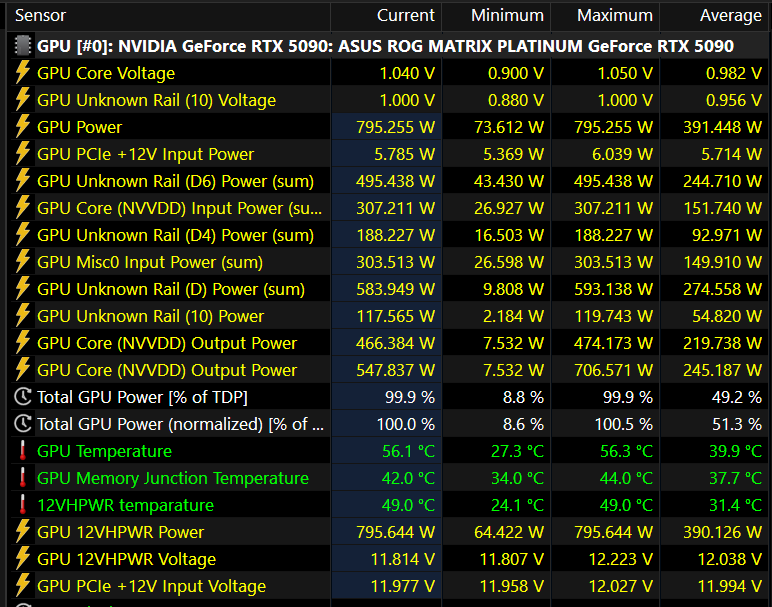Click the 49.0 °C current 12VHPWR temperature
772x607 pixels.
[x=409, y=505]
